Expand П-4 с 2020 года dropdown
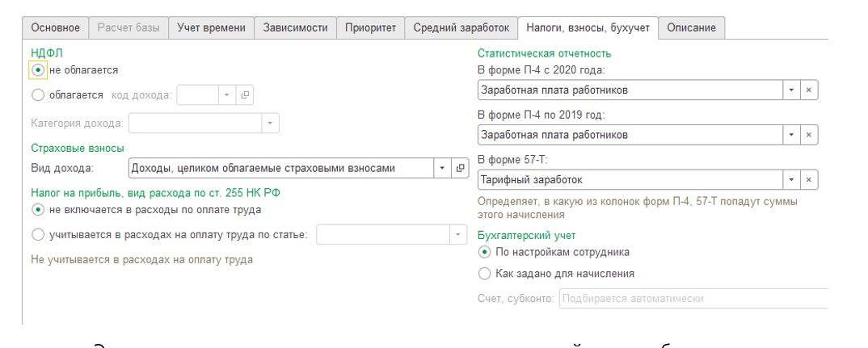Image resolution: width=868 pixels, height=348 pixels. (791, 90)
